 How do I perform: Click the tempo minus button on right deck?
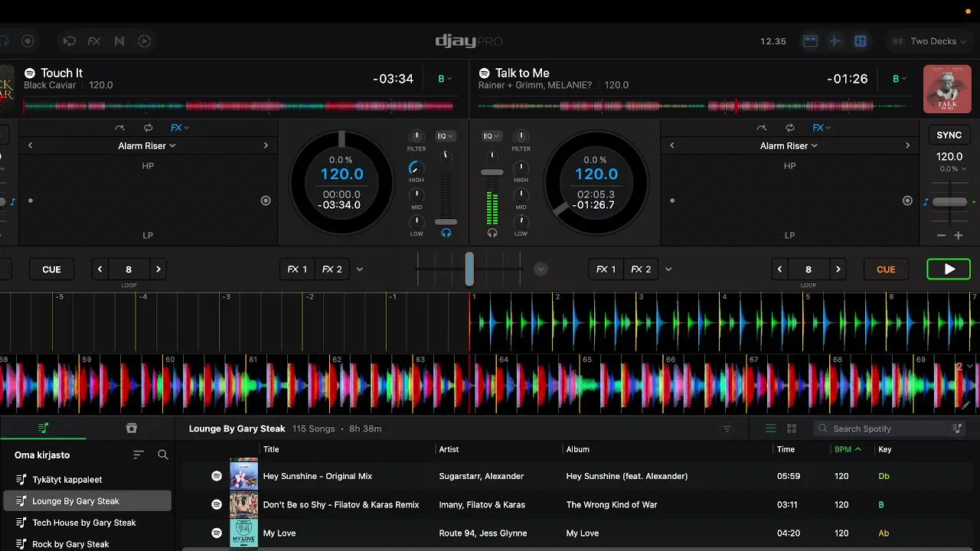[941, 236]
